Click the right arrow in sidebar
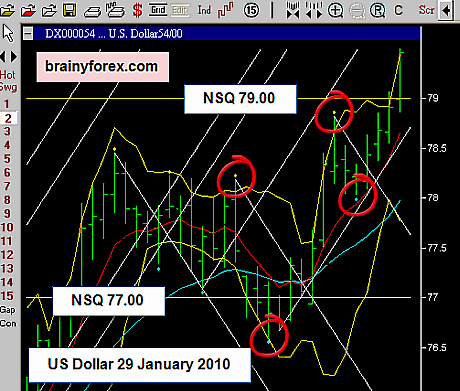The width and height of the screenshot is (460, 391). point(14,57)
